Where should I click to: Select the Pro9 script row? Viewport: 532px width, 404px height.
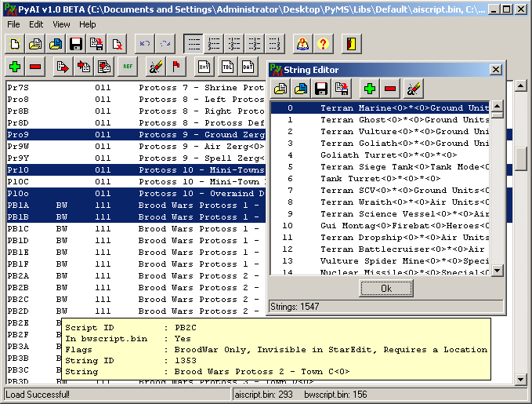pyautogui.click(x=136, y=135)
